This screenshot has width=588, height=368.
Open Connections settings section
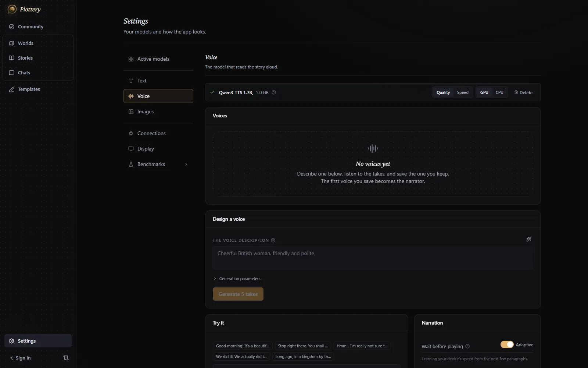pos(158,133)
